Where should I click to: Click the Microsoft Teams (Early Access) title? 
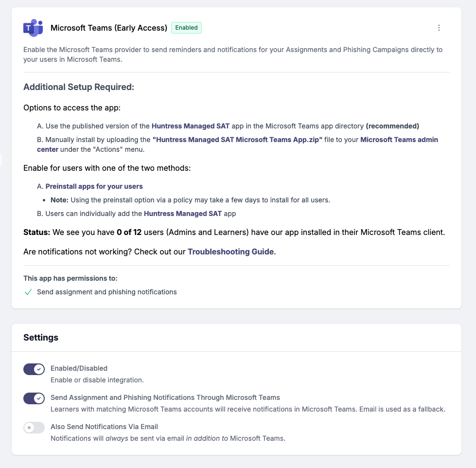tap(109, 28)
